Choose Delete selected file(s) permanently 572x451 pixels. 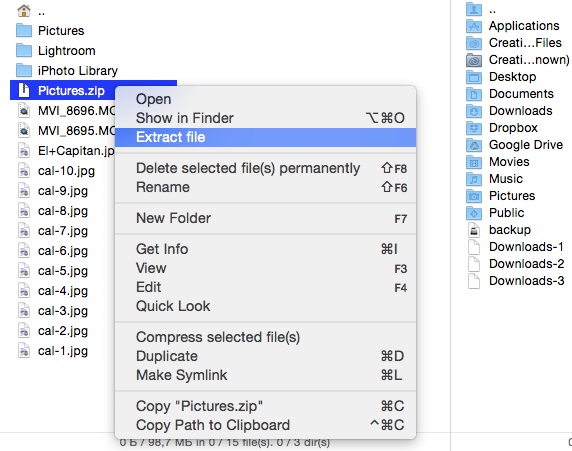coord(265,168)
